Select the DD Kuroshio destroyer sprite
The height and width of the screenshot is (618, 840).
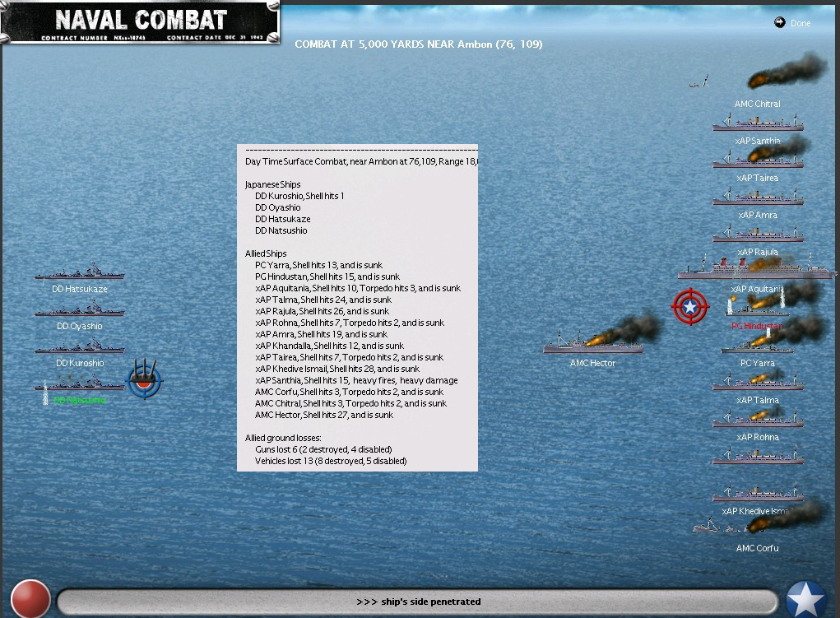click(79, 345)
